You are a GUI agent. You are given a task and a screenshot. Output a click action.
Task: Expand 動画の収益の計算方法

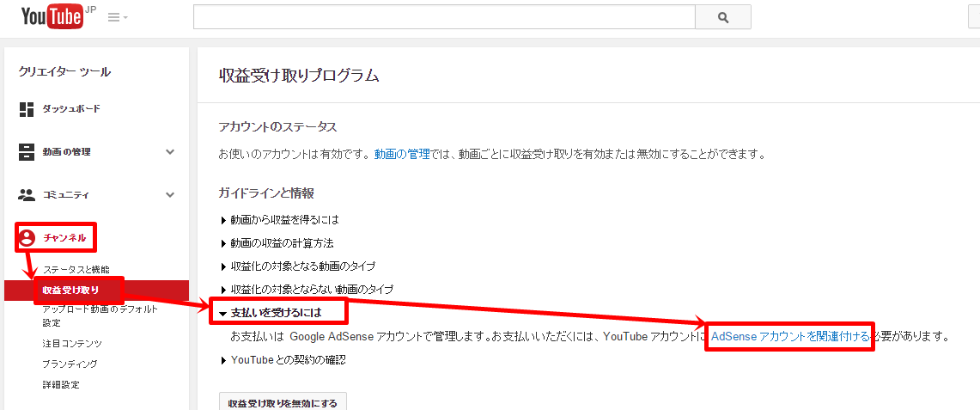click(281, 242)
